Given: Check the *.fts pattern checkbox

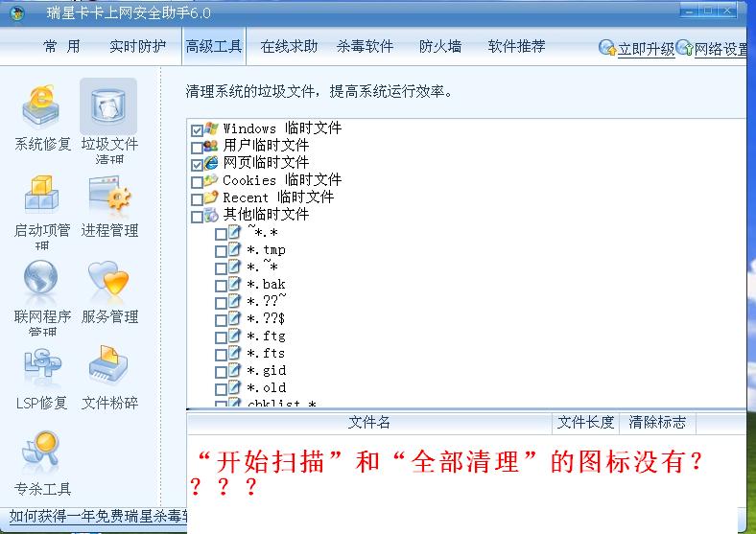Looking at the screenshot, I should (221, 356).
